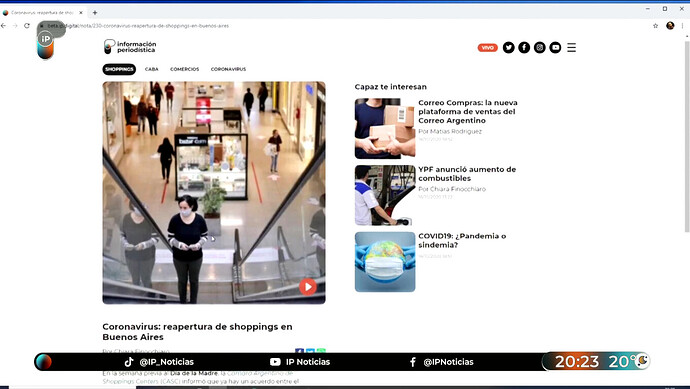Close the Coronavirus browser tab
This screenshot has width=690, height=389.
(81, 13)
